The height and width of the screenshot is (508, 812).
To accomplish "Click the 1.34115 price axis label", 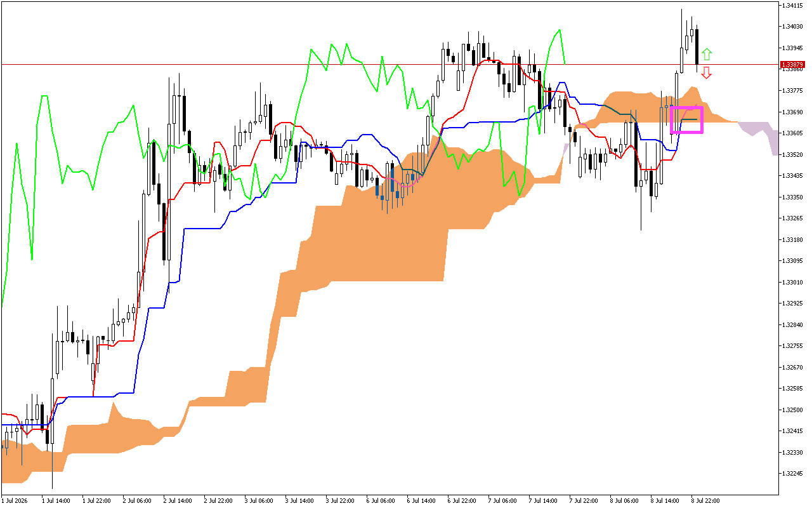I will click(793, 5).
